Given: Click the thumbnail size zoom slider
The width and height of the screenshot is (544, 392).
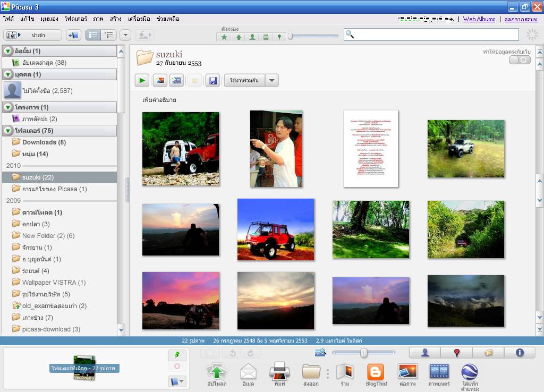Looking at the screenshot, I should [x=364, y=353].
